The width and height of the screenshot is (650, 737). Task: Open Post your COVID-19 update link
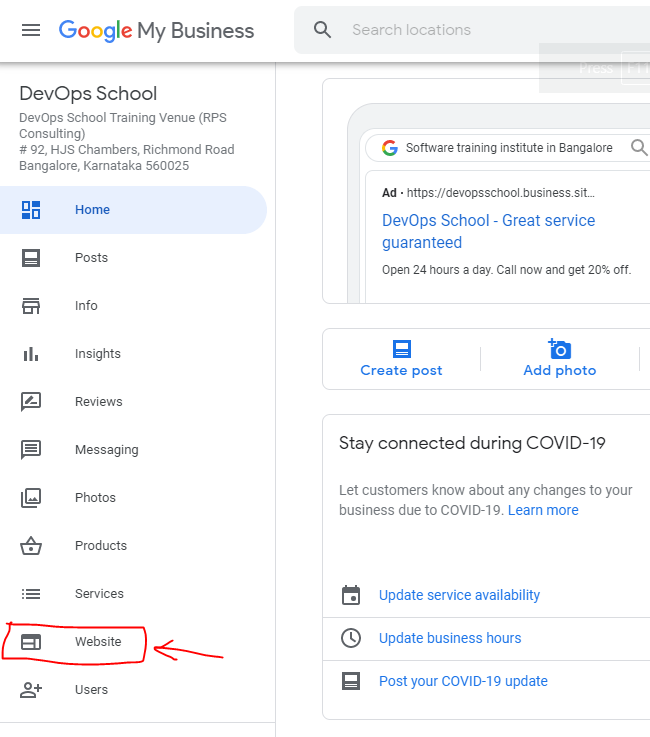pyautogui.click(x=463, y=681)
